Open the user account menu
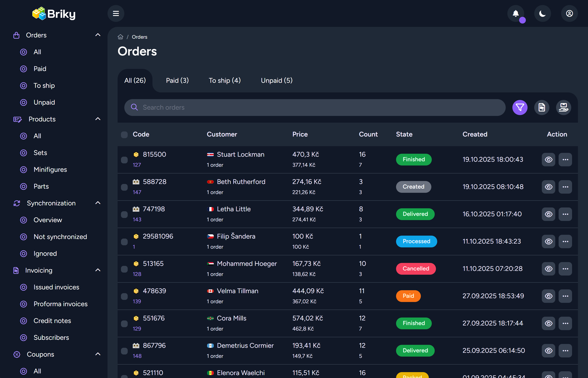 coord(569,13)
